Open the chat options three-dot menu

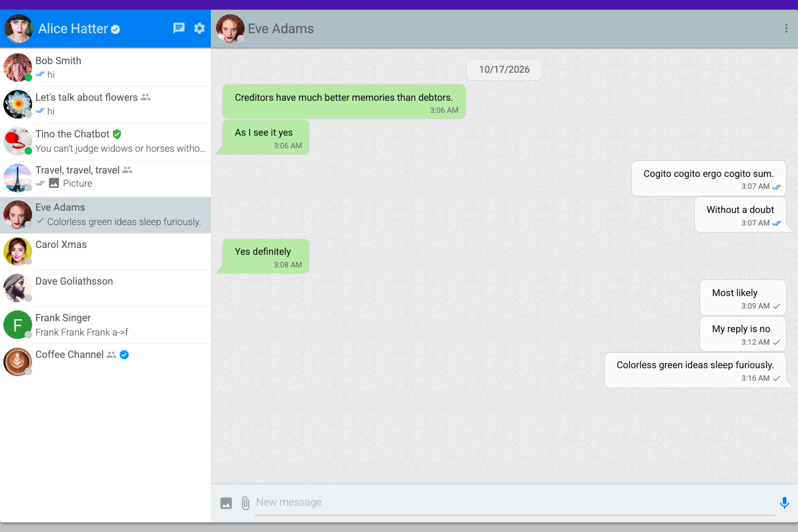coord(786,28)
